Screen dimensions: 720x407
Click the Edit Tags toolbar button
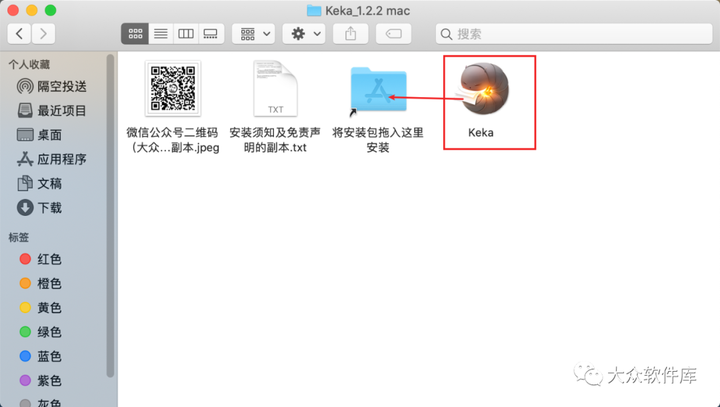394,34
